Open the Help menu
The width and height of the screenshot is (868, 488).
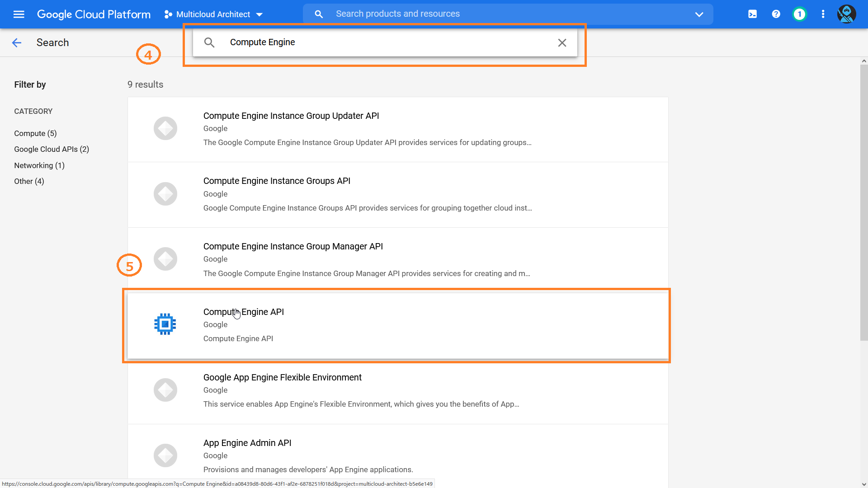point(776,14)
